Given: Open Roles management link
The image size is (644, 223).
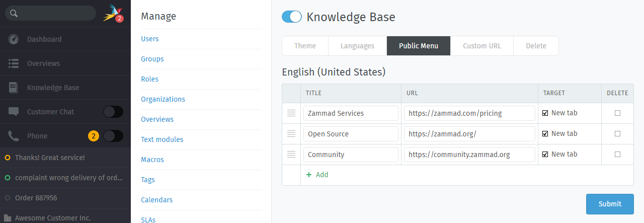Looking at the screenshot, I should point(150,79).
